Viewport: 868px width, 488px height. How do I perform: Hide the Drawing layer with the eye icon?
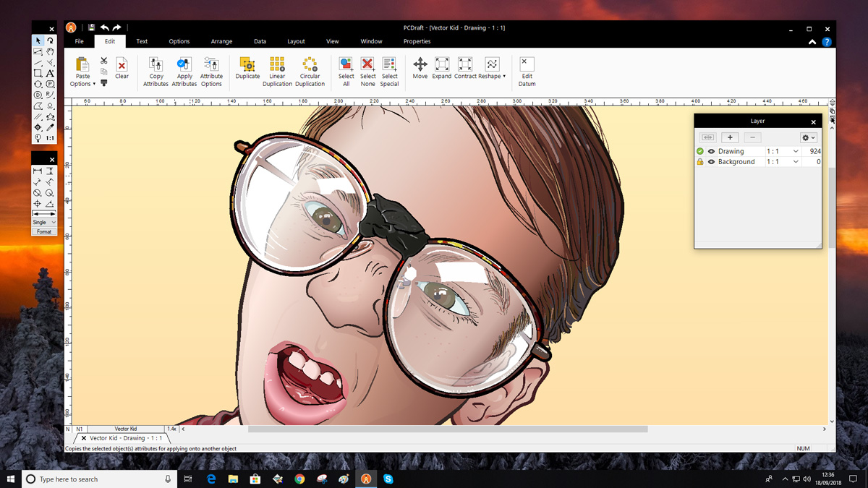pyautogui.click(x=711, y=152)
